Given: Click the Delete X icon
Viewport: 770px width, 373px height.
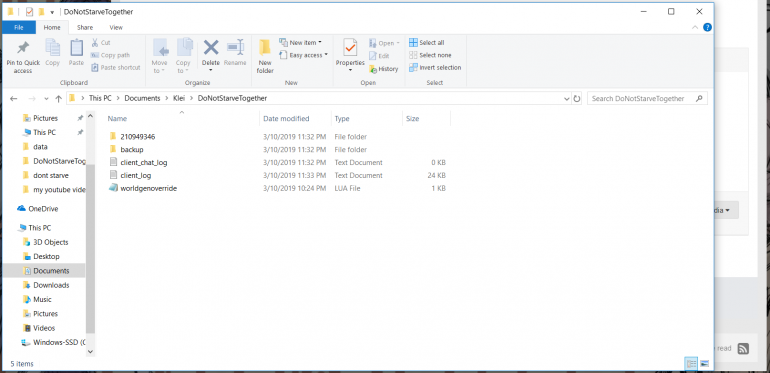Looking at the screenshot, I should [x=211, y=48].
